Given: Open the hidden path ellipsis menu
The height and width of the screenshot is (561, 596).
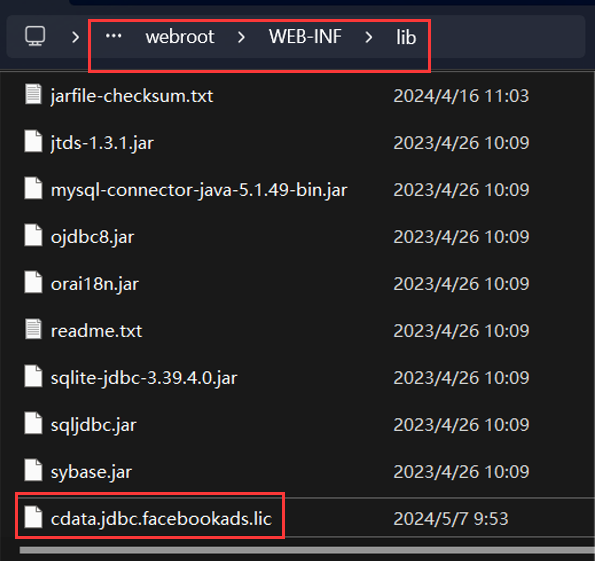Looking at the screenshot, I should 113,36.
